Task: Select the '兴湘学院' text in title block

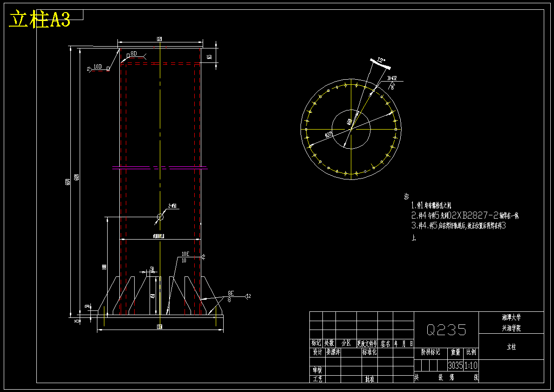Action: 511,328
